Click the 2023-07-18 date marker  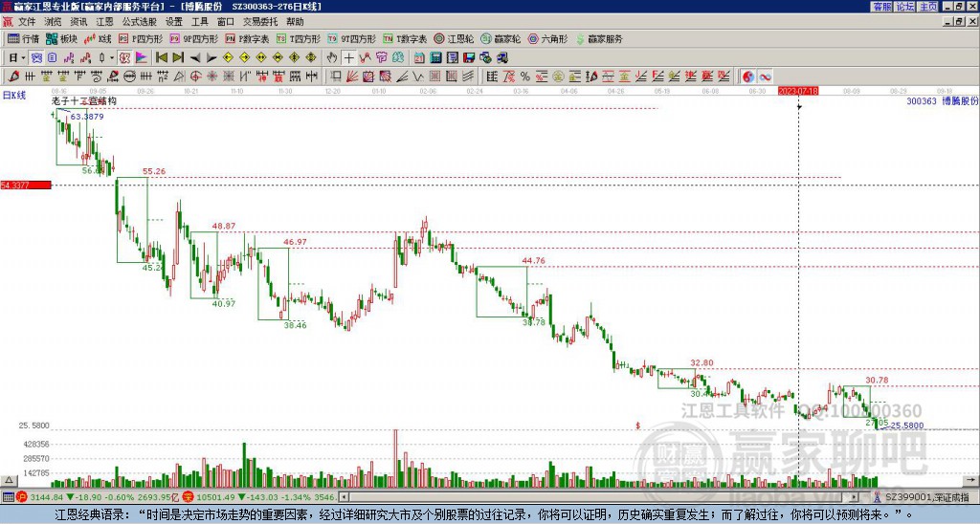pyautogui.click(x=797, y=91)
